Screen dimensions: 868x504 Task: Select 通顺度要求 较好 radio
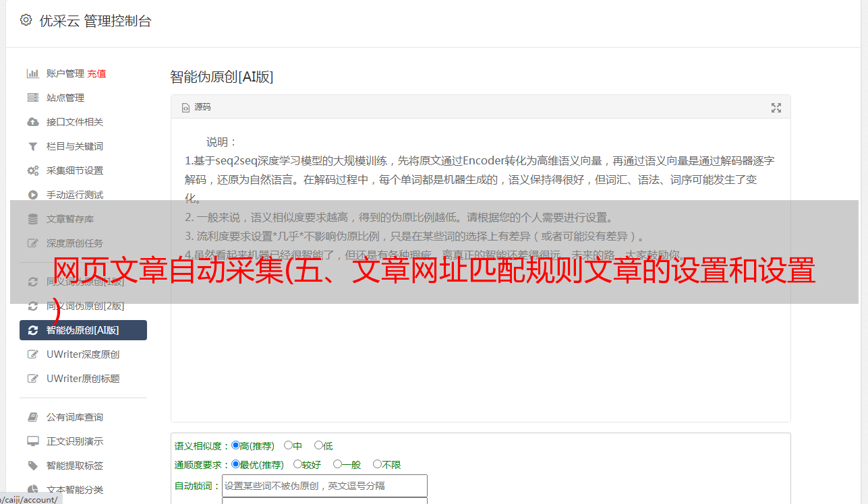297,464
